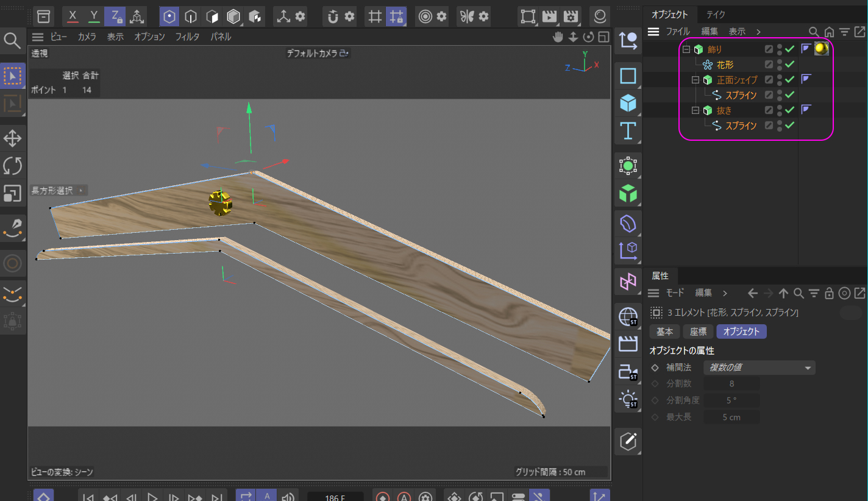This screenshot has width=868, height=501.
Task: Activate the spline Pen tool
Action: 13,227
